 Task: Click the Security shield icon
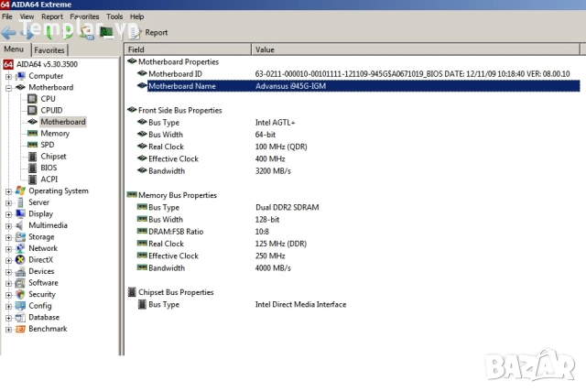[x=20, y=295]
